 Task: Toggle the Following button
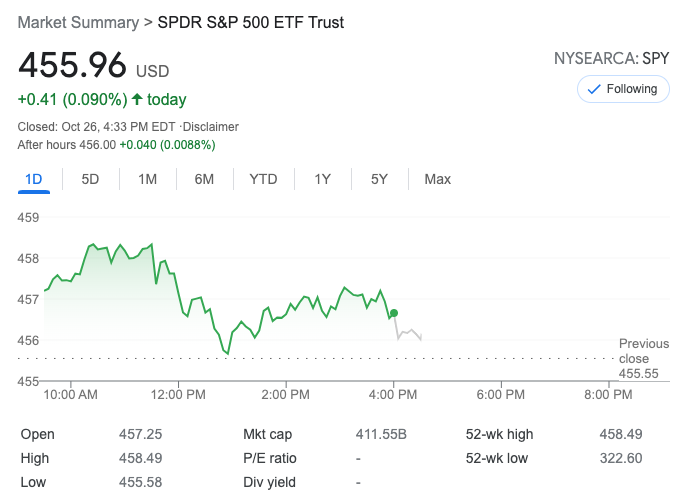pyautogui.click(x=622, y=89)
